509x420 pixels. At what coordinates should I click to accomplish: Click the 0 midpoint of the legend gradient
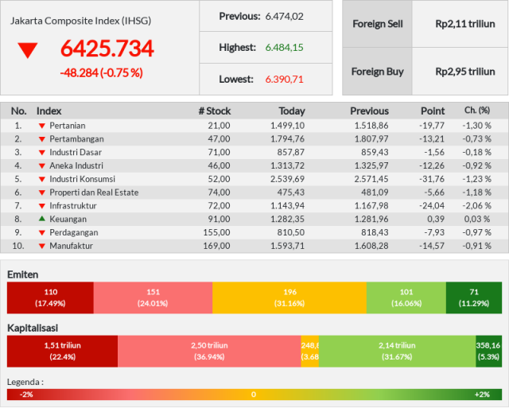point(254,395)
